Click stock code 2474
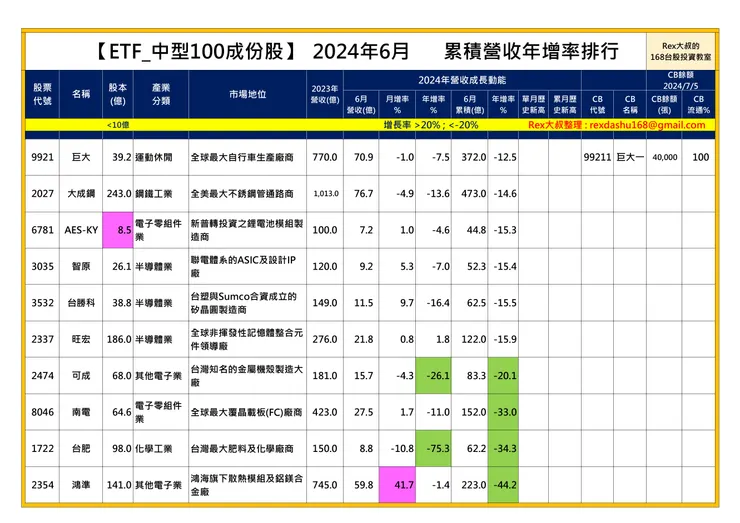Screen dimensions: 740x523 click(x=42, y=376)
